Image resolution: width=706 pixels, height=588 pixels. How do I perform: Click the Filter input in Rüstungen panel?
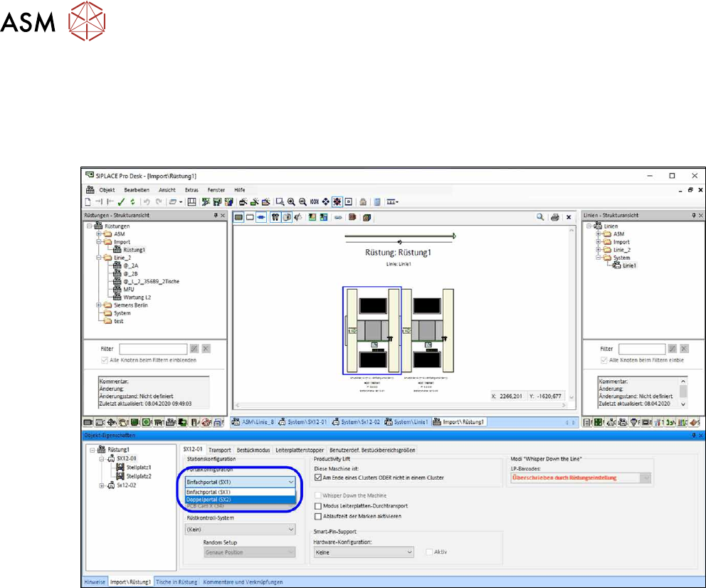click(153, 349)
